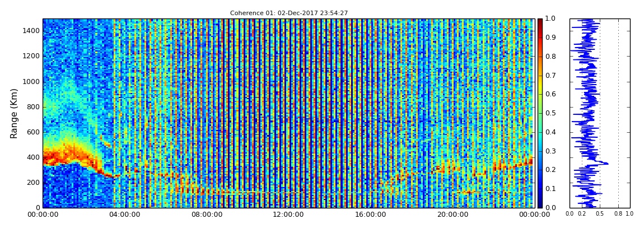644x228 pixels.
Task: Select the 1400 range tick label
Action: click(x=31, y=31)
